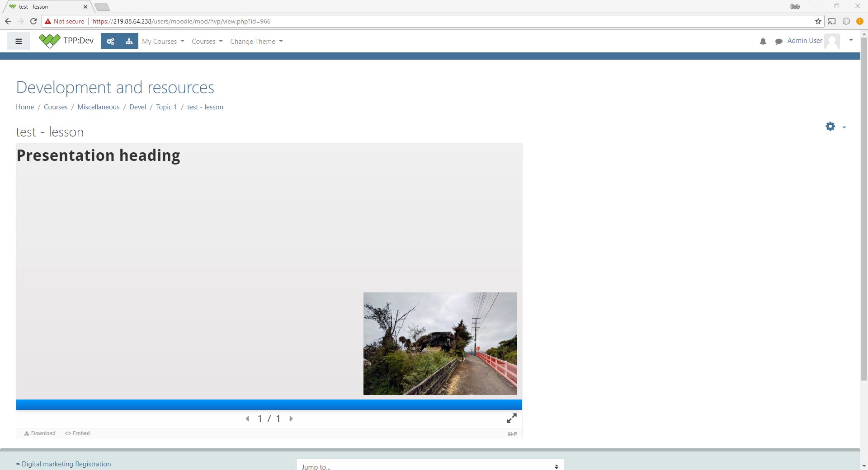The height and width of the screenshot is (470, 868).
Task: Expand the caret next to settings gear
Action: [844, 127]
